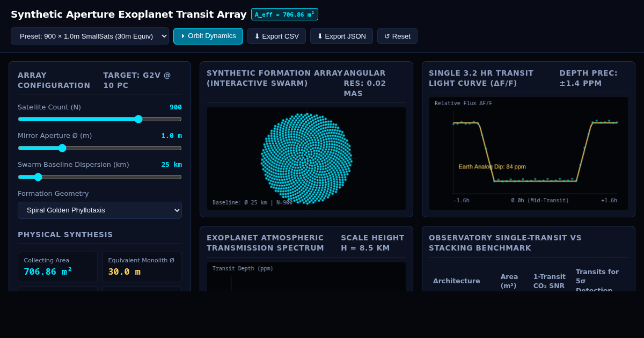Open the Formation Geometry dropdown
Screen dimensions: 644x338
click(100, 210)
